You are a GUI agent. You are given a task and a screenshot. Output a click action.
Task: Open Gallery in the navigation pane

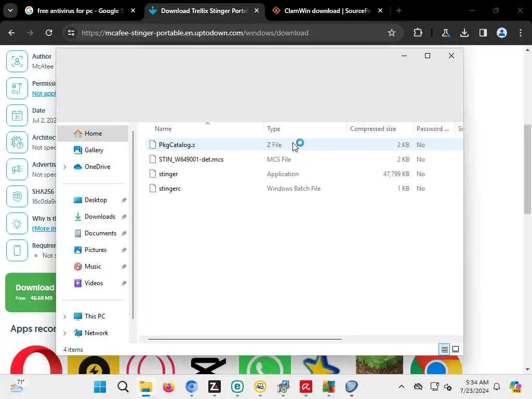(x=94, y=150)
